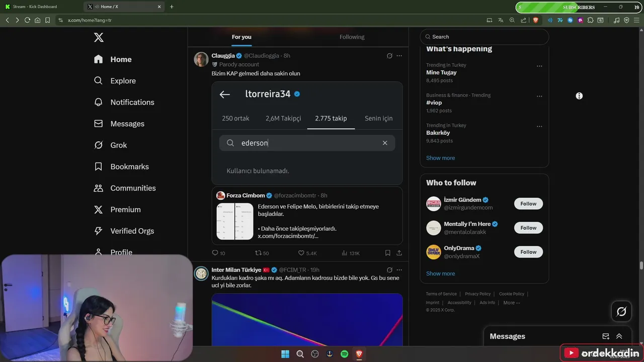Expand the Messages drawer
644x362 pixels.
tap(619, 336)
